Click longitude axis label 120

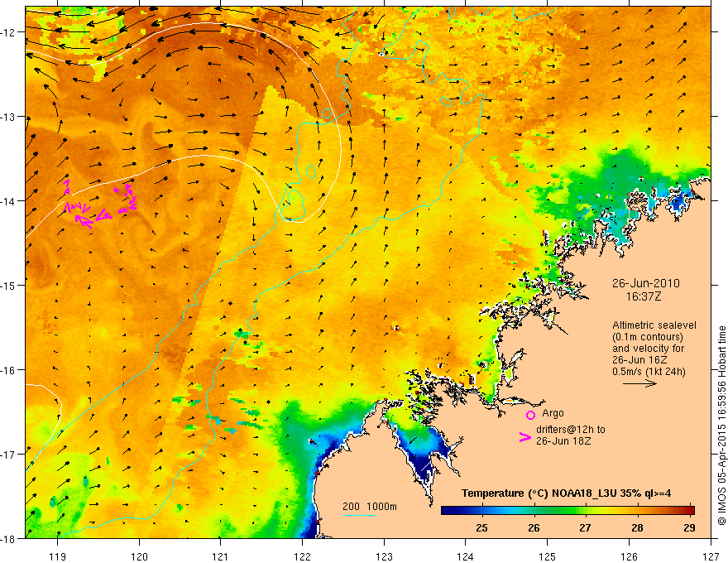[x=139, y=556]
